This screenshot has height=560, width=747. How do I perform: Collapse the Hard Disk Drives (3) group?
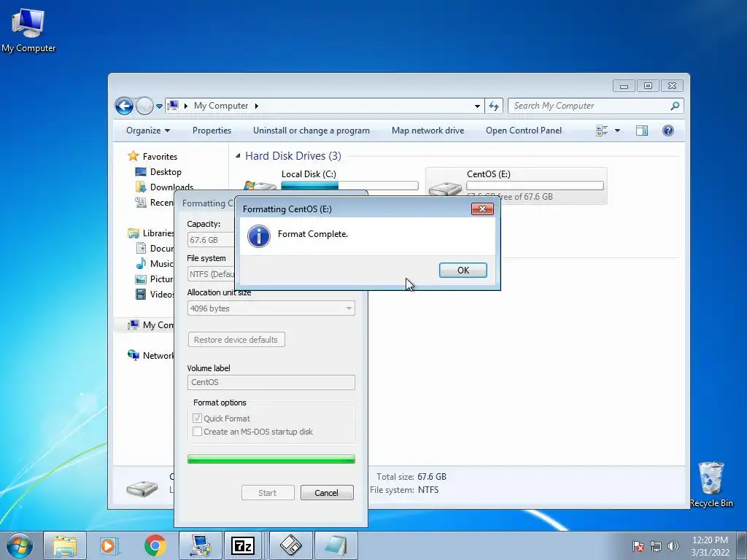coord(238,156)
